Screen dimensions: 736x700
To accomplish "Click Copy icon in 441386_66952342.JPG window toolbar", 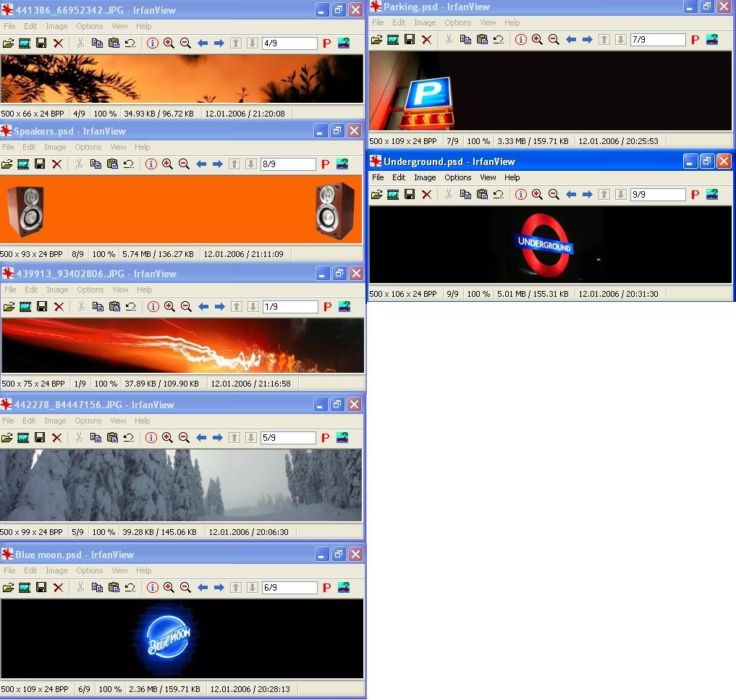I will coord(97,43).
